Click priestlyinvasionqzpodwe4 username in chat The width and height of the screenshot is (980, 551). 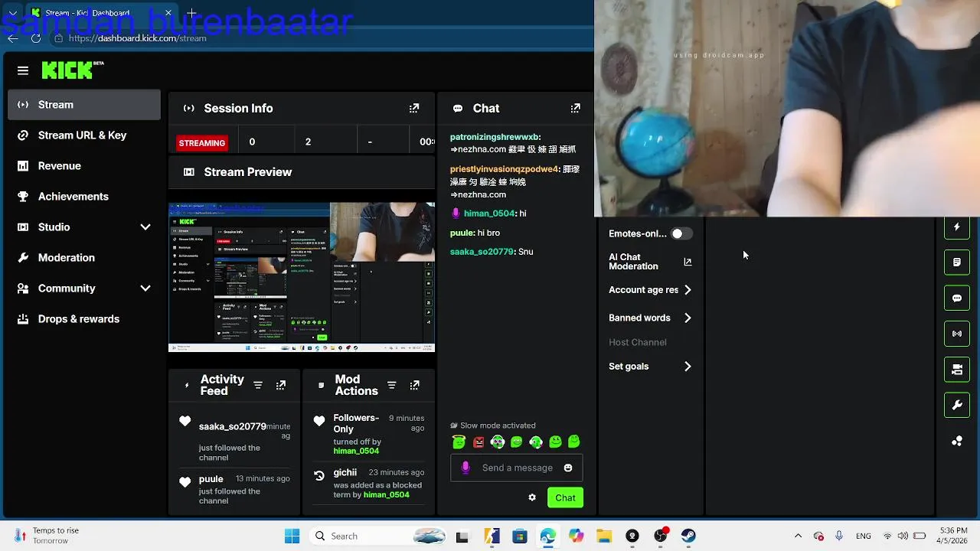(x=505, y=169)
